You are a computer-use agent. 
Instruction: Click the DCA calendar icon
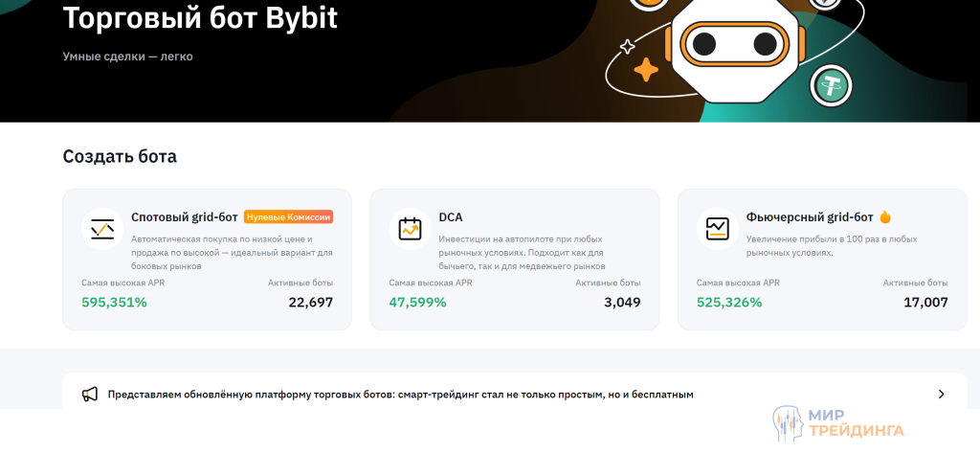410,229
